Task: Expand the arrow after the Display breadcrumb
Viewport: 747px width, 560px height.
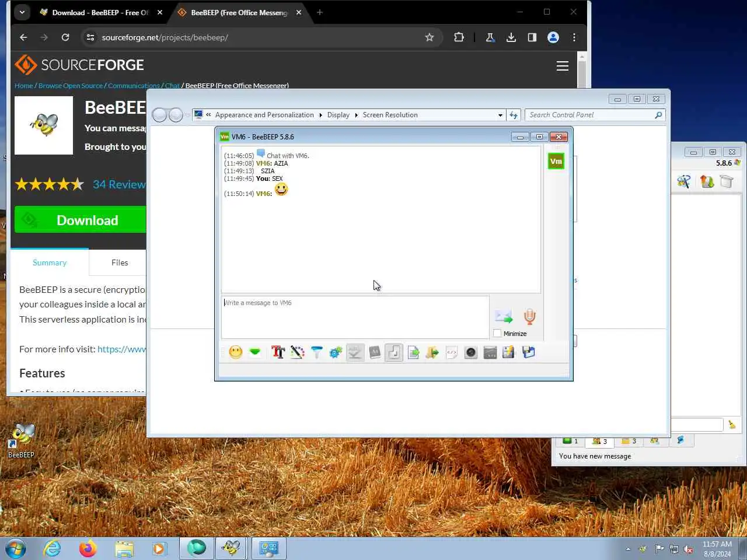Action: (356, 115)
